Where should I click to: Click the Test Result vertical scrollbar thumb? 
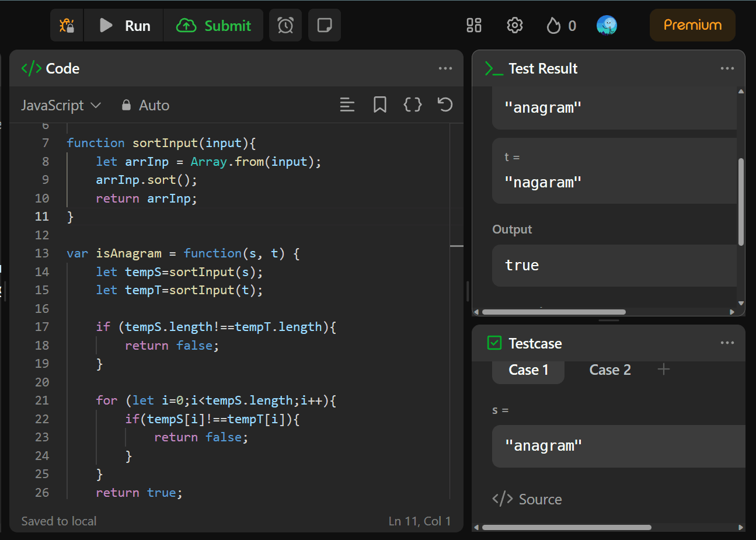coord(741,201)
